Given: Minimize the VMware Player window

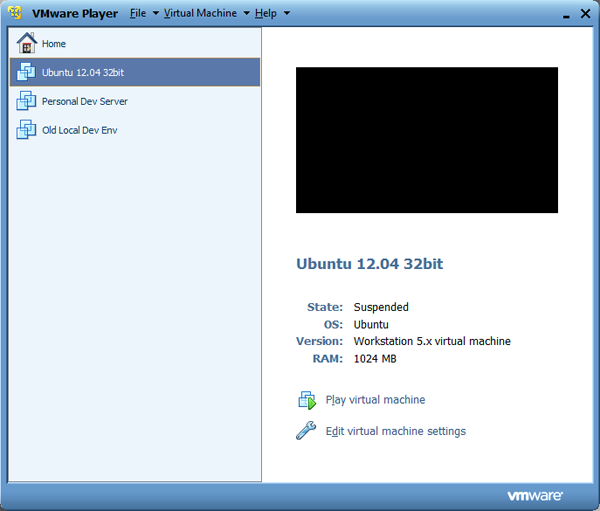Looking at the screenshot, I should [566, 14].
